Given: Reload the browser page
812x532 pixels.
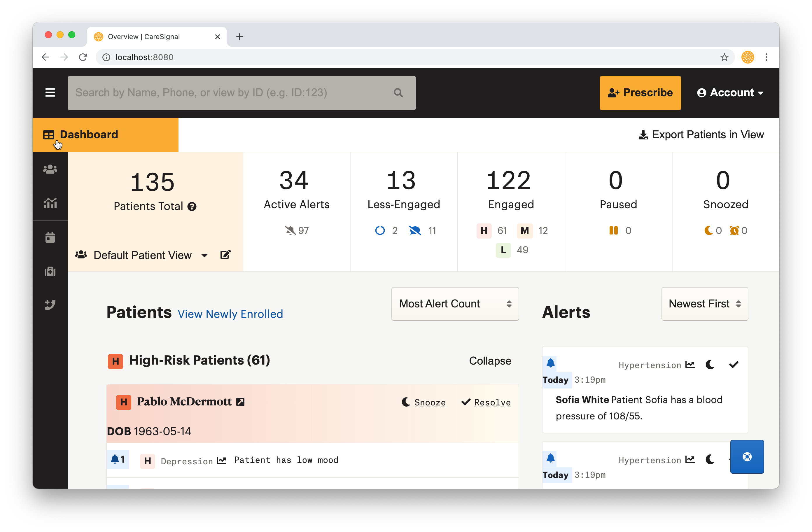Looking at the screenshot, I should 83,57.
